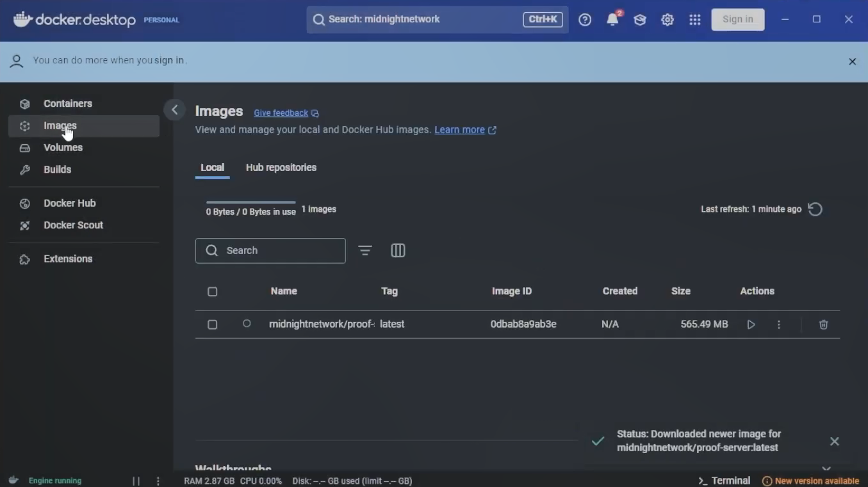Open the Containers section in the sidebar
The height and width of the screenshot is (487, 868).
[x=67, y=103]
